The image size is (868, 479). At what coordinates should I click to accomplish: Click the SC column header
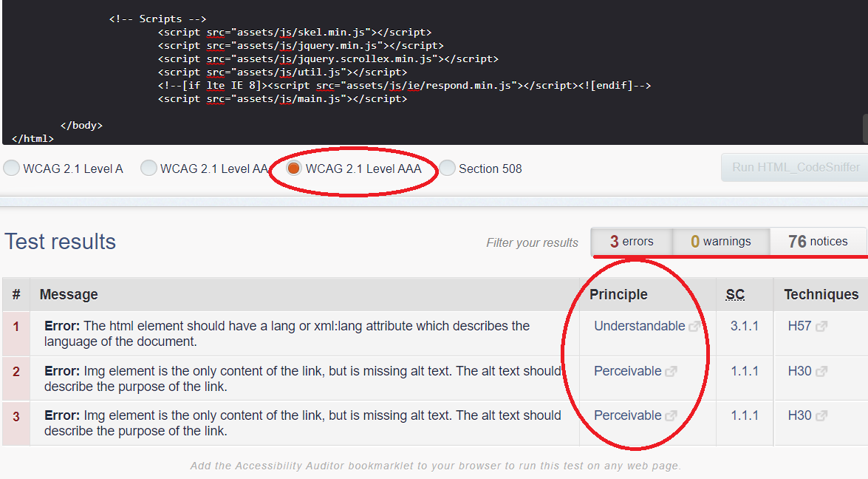pos(735,294)
